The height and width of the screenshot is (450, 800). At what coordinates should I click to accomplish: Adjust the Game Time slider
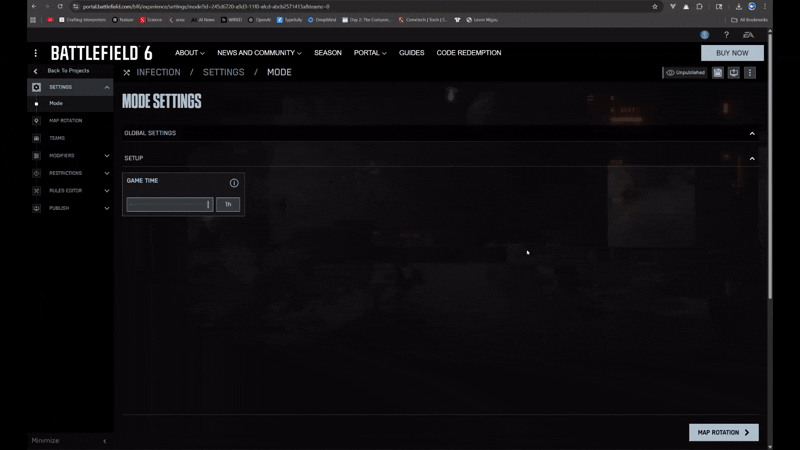coord(170,205)
